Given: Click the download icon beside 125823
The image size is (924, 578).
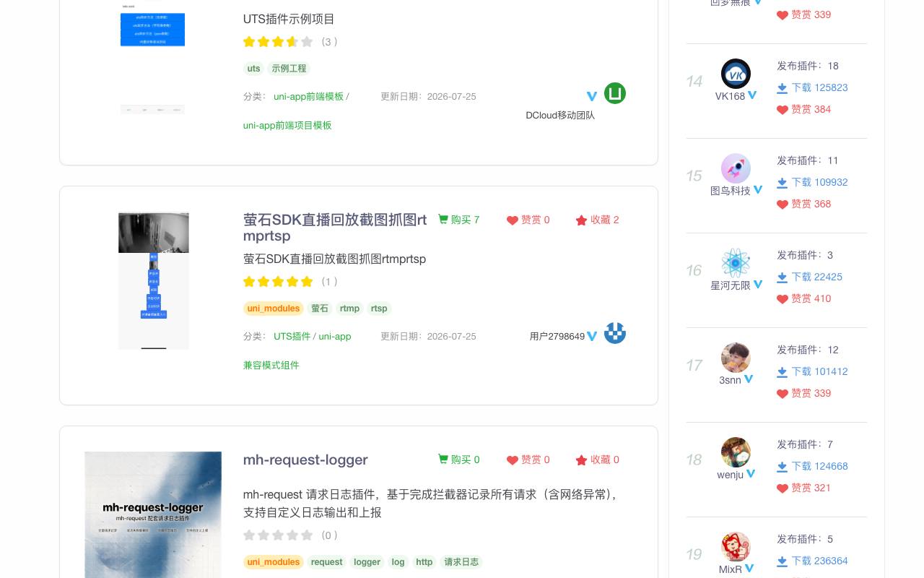Looking at the screenshot, I should (782, 88).
